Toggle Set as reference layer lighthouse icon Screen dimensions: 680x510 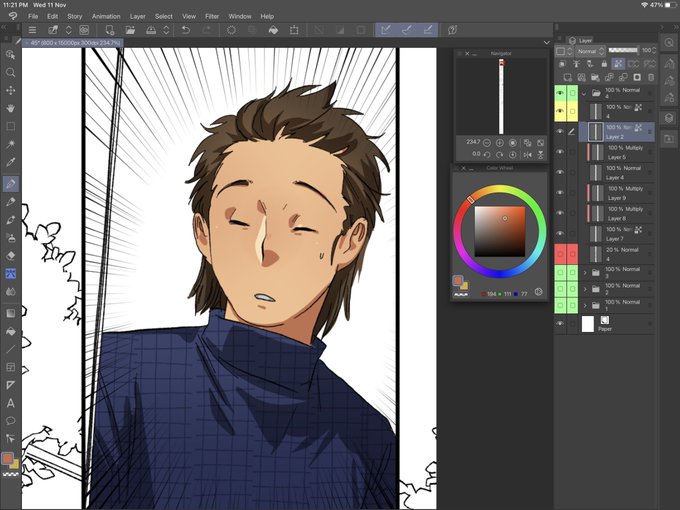[576, 64]
